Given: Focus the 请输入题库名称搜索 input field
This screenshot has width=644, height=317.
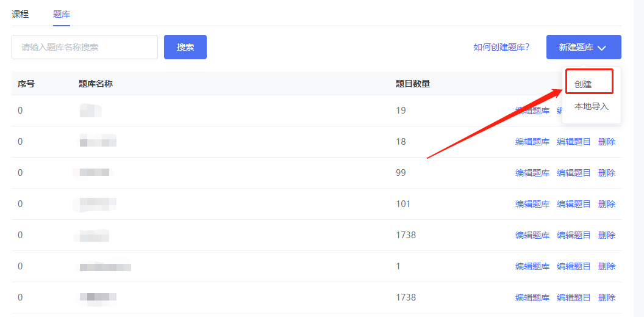Looking at the screenshot, I should click(85, 47).
